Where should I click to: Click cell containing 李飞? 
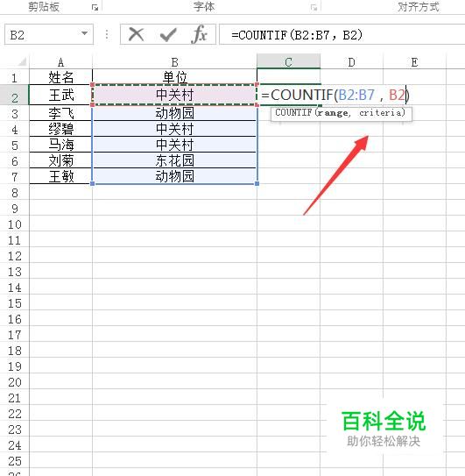[61, 113]
